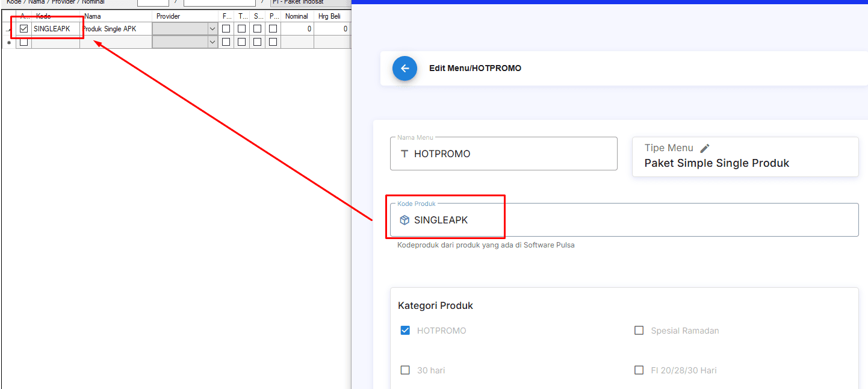Click the T icon in Nama Menu
The image size is (868, 389).
405,154
